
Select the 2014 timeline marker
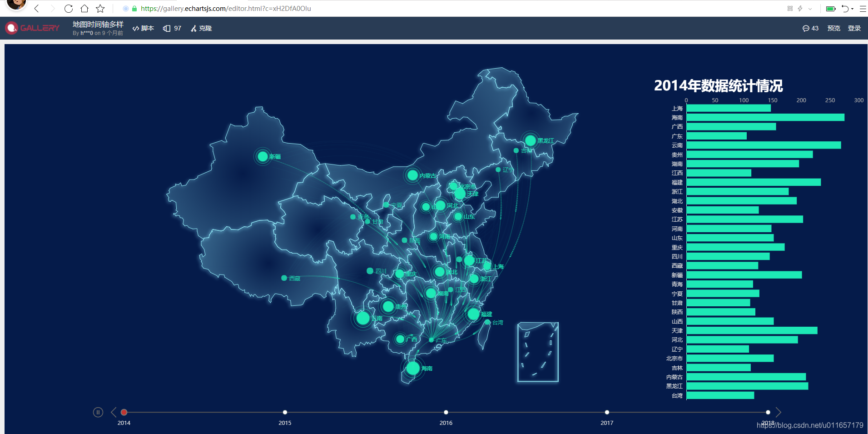point(124,412)
